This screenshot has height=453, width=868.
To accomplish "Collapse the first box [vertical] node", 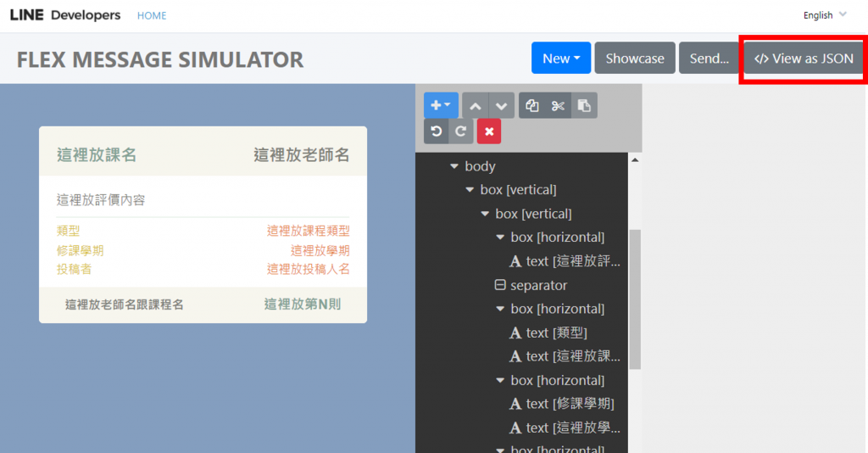I will click(x=470, y=189).
